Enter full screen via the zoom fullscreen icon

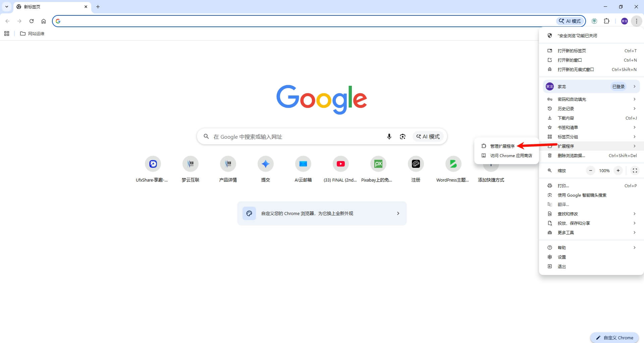[x=635, y=170]
